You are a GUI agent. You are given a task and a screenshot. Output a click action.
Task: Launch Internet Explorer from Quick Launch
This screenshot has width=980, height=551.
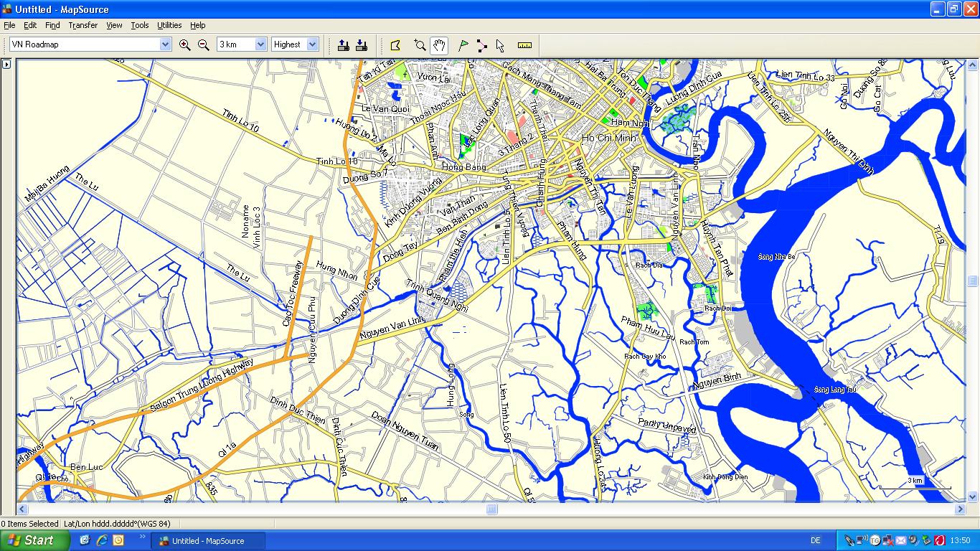coord(102,540)
